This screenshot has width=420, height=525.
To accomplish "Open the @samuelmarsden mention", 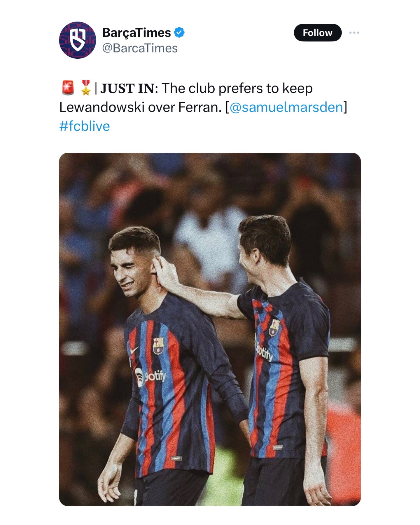I will pyautogui.click(x=286, y=107).
